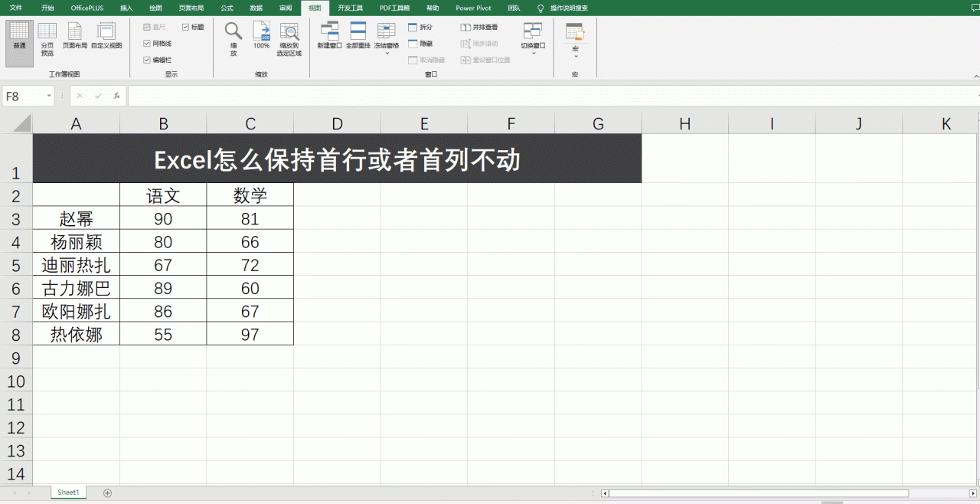Screen dimensions: 980x504
Task: Open the 文件 file tab
Action: click(16, 8)
